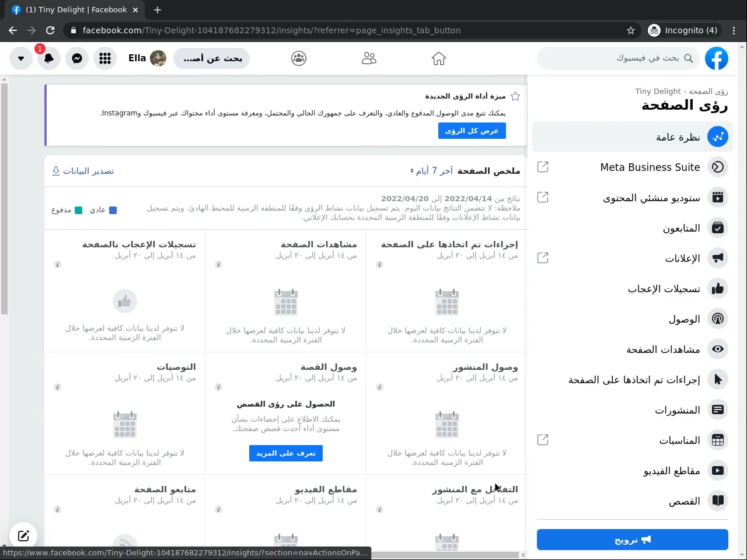Open ستوديو منشئي المحتوى menu item

click(633, 197)
